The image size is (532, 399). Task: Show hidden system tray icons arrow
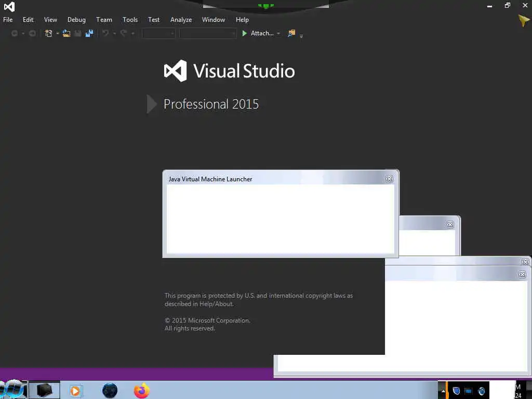(443, 391)
